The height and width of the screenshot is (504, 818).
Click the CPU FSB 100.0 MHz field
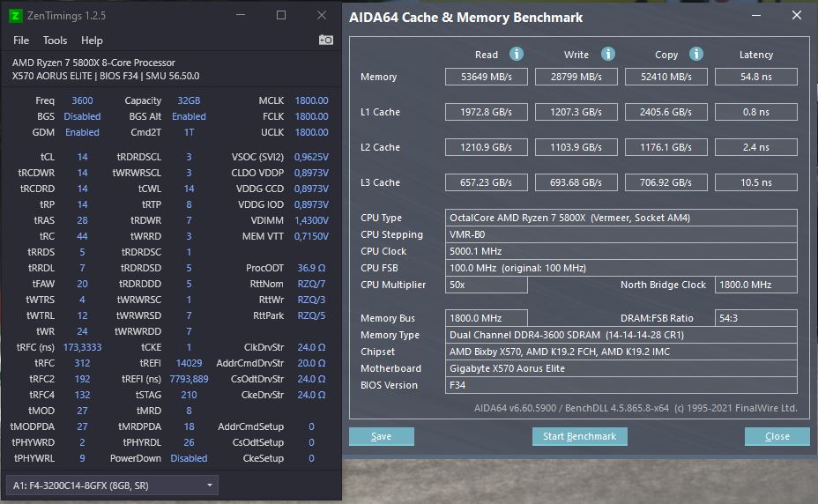[x=621, y=268]
